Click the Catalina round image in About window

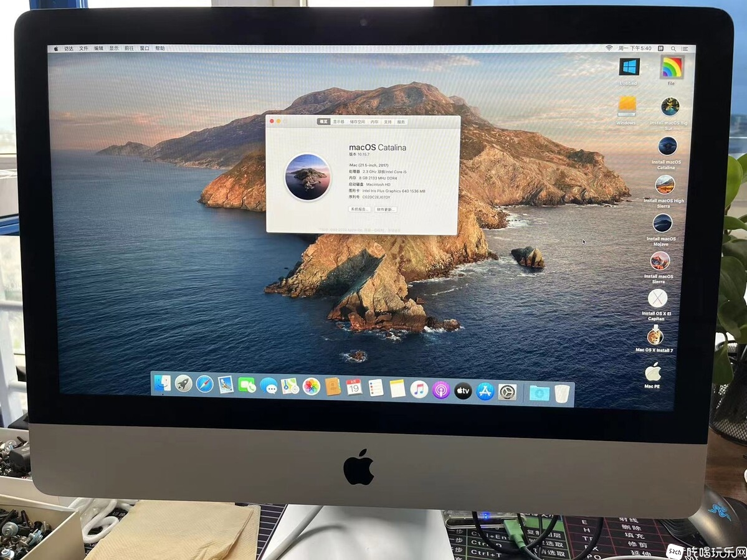[x=308, y=177]
